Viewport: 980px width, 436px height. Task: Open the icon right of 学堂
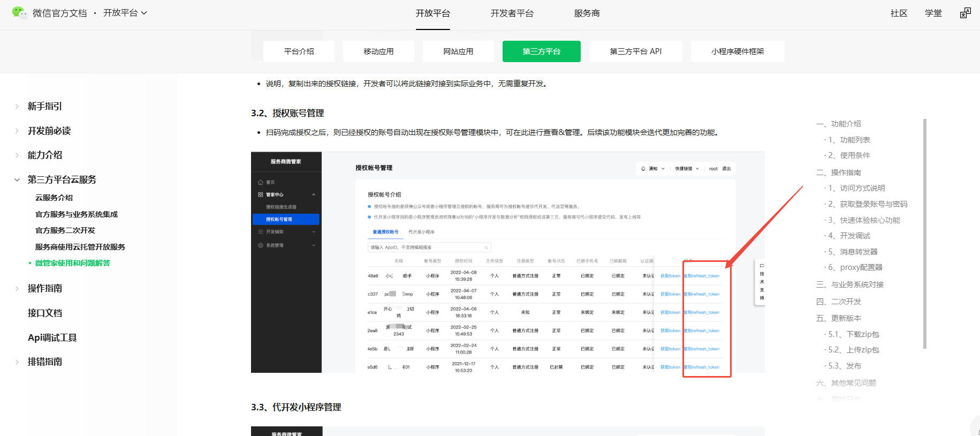point(965,13)
